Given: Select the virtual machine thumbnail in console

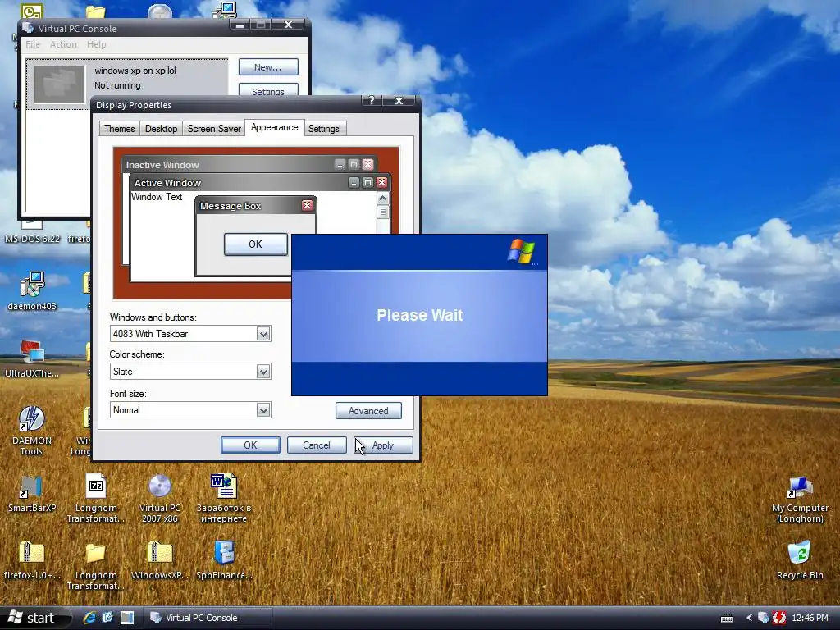Looking at the screenshot, I should (59, 84).
